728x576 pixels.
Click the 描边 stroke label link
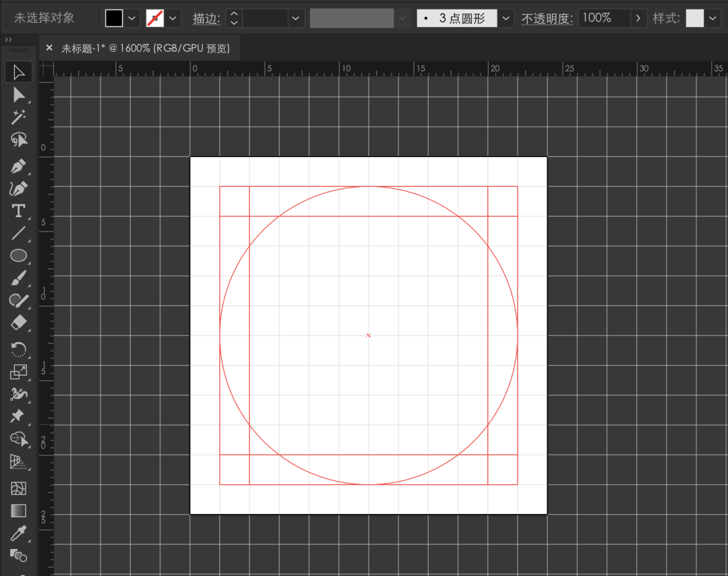[x=206, y=19]
